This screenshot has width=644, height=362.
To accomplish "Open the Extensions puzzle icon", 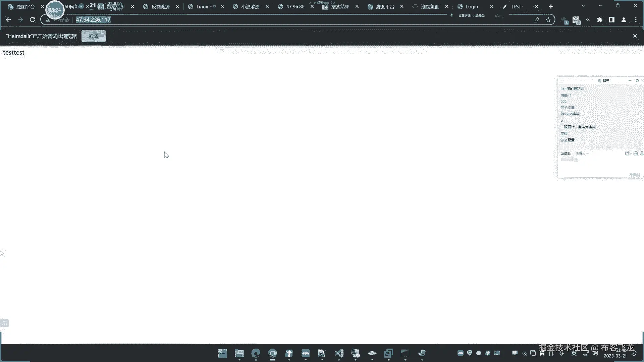I will tap(600, 20).
